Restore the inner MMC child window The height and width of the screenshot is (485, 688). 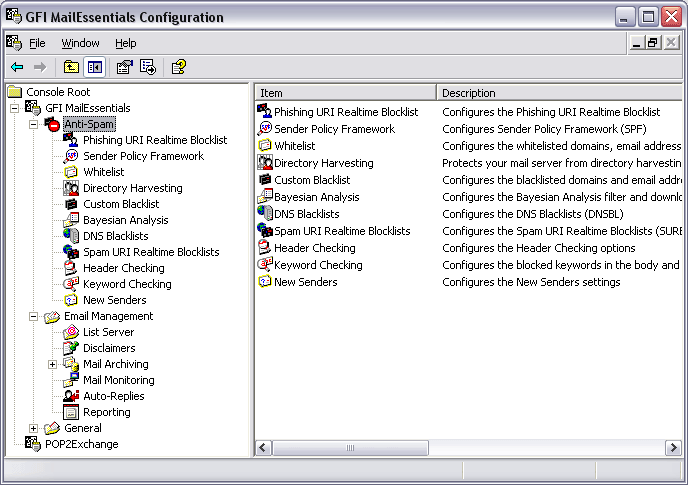coord(653,43)
